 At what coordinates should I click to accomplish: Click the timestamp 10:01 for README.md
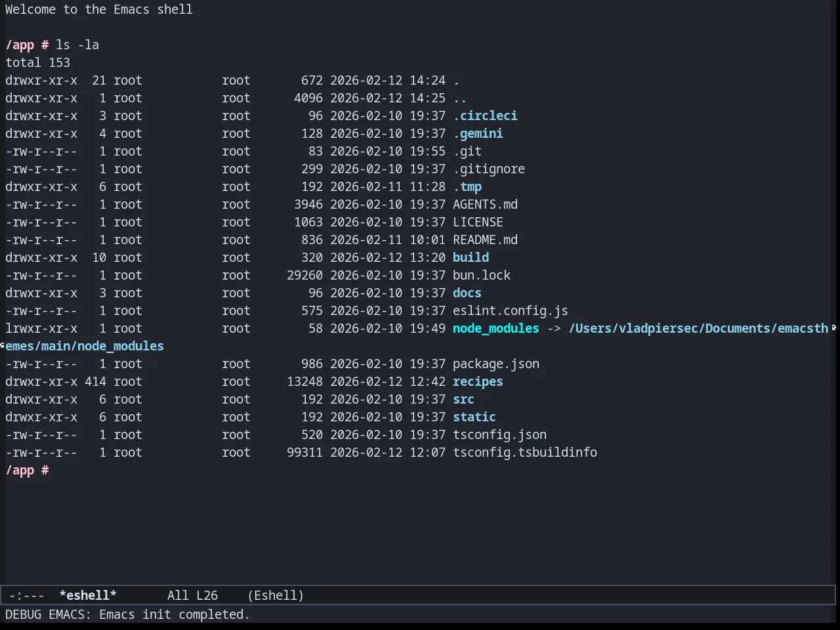tap(427, 240)
